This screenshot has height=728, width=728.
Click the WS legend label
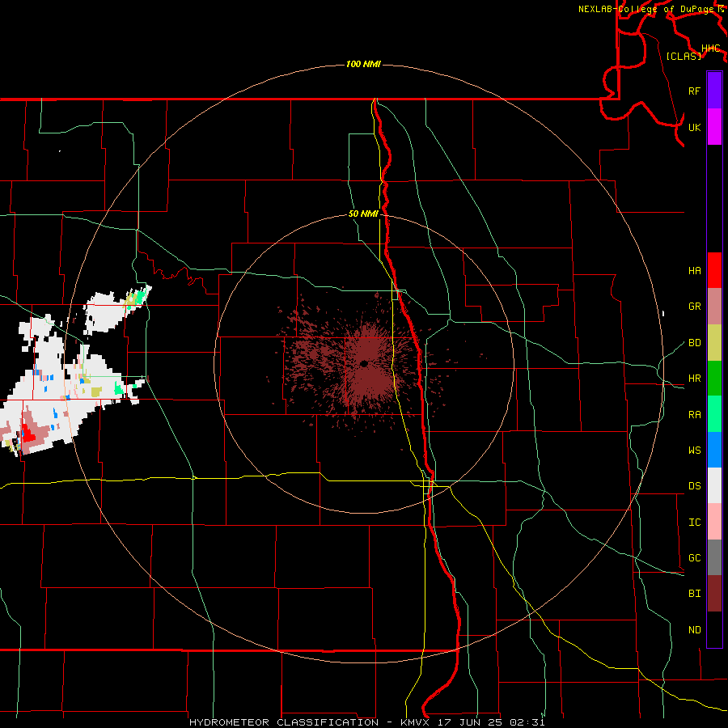[694, 450]
